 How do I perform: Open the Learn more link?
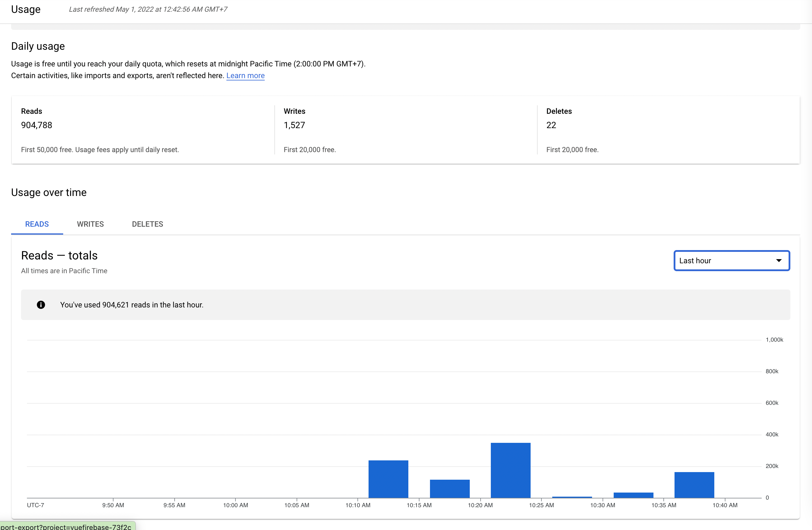245,75
